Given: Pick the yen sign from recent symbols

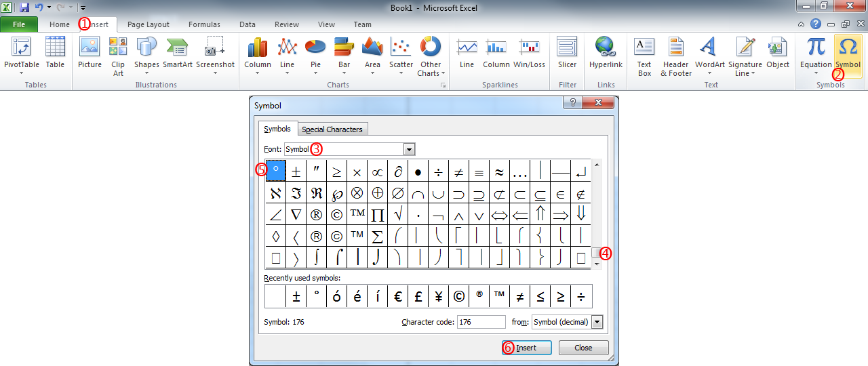Looking at the screenshot, I should 439,296.
